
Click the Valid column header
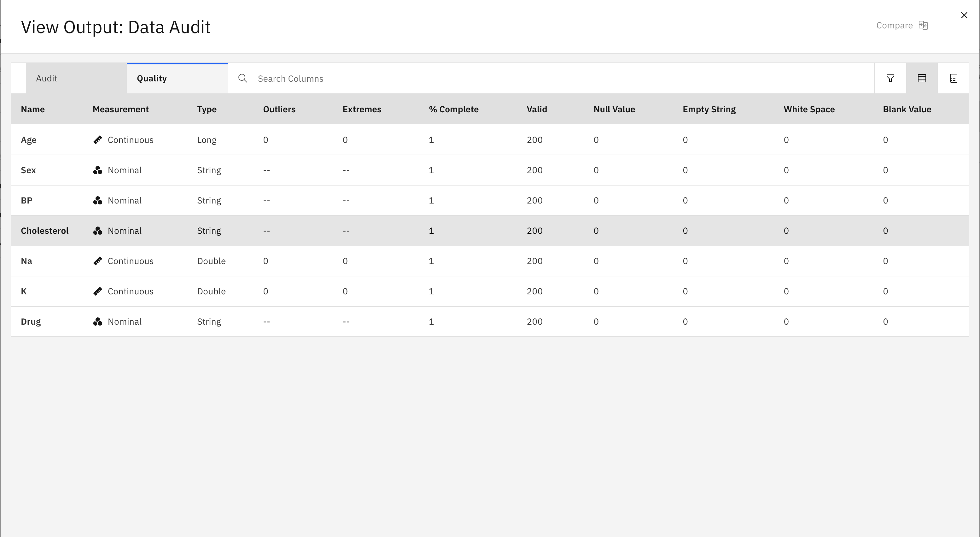tap(537, 109)
